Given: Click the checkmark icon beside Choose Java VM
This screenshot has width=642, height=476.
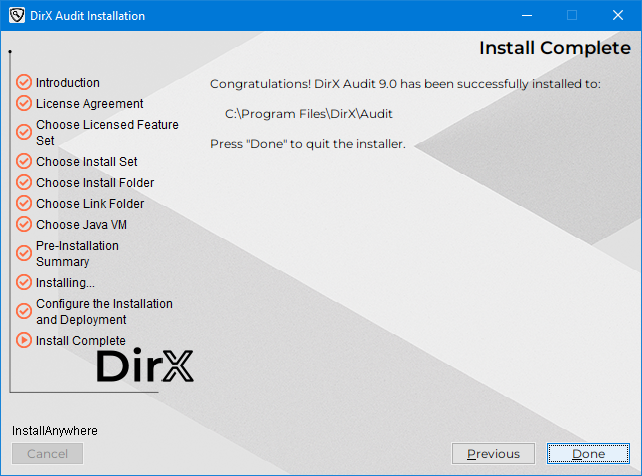Looking at the screenshot, I should pyautogui.click(x=24, y=225).
